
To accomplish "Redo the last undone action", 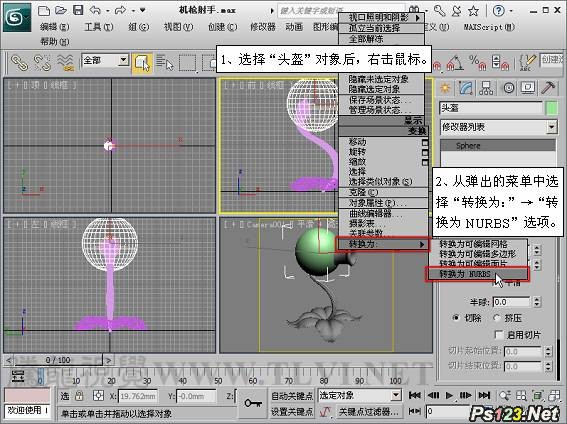I will pyautogui.click(x=120, y=10).
